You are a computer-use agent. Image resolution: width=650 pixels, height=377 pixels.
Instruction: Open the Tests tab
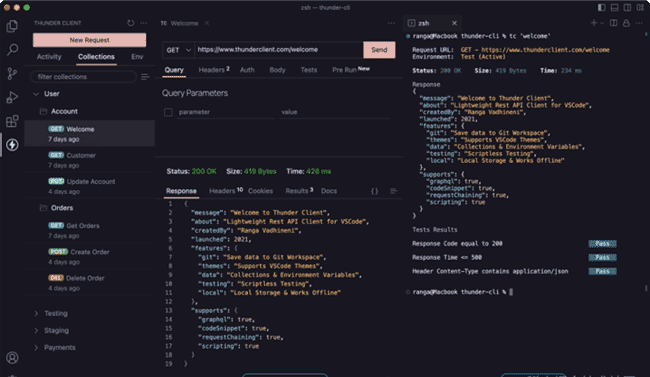(309, 70)
